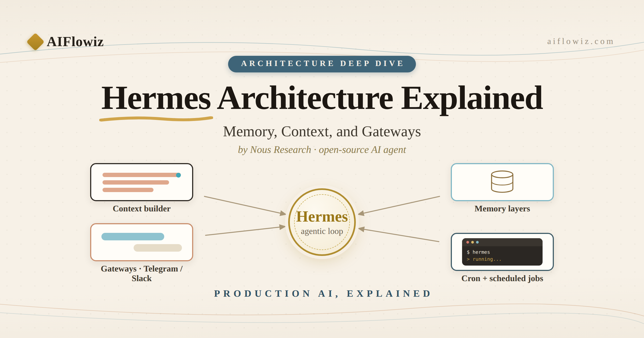
Task: Click the Memory layers label
Action: click(502, 209)
